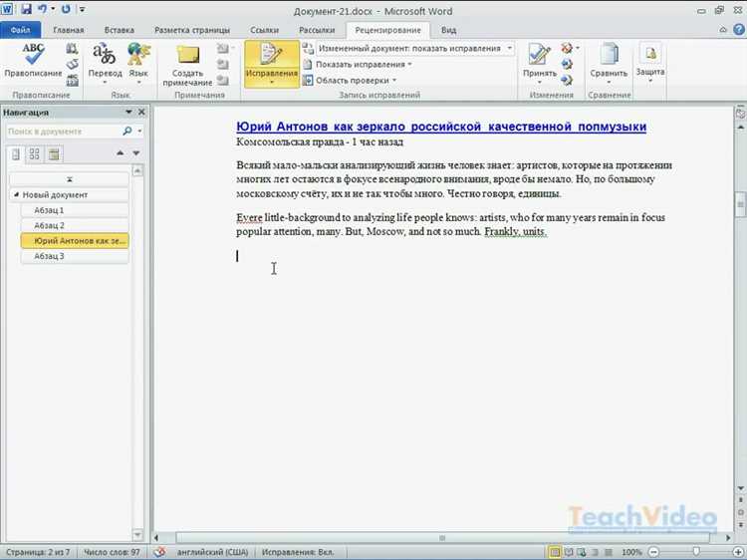Switch to the Вставка tab
This screenshot has width=747, height=560.
point(120,30)
